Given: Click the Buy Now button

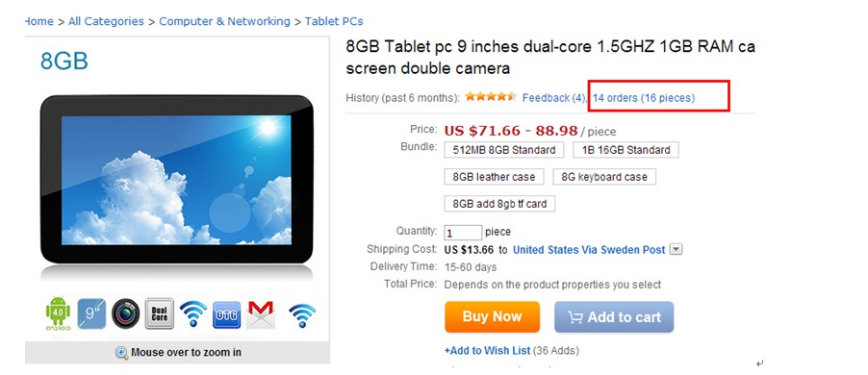Looking at the screenshot, I should pos(492,317).
